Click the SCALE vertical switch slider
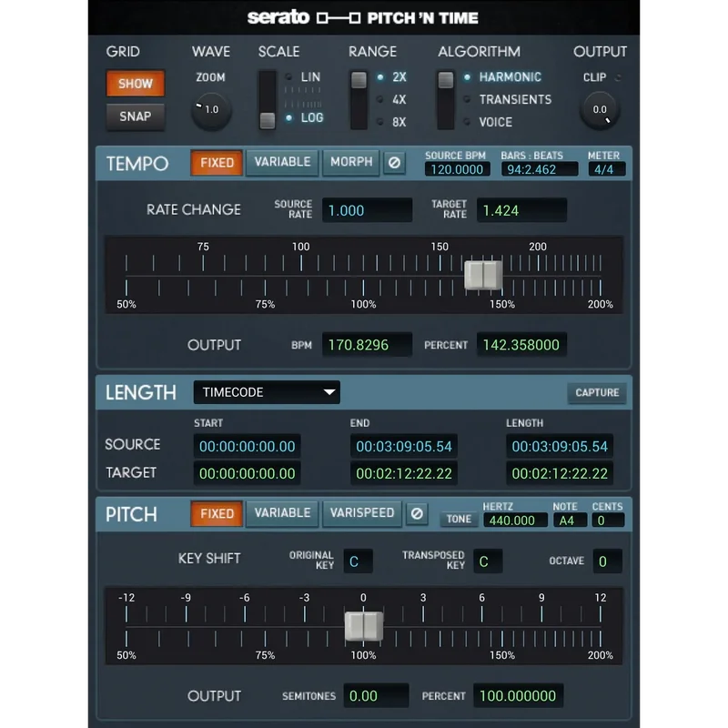The width and height of the screenshot is (728, 728). pos(268,100)
